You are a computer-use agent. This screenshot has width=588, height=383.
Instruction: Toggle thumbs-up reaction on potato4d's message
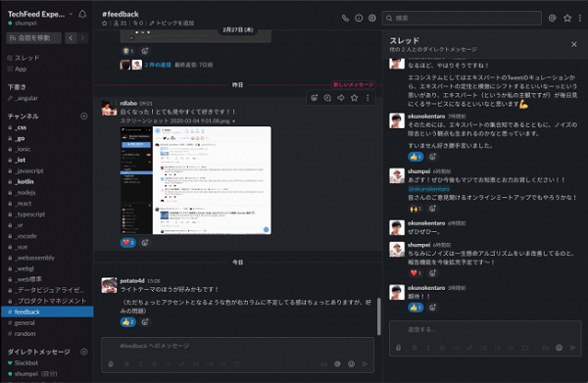click(x=127, y=322)
